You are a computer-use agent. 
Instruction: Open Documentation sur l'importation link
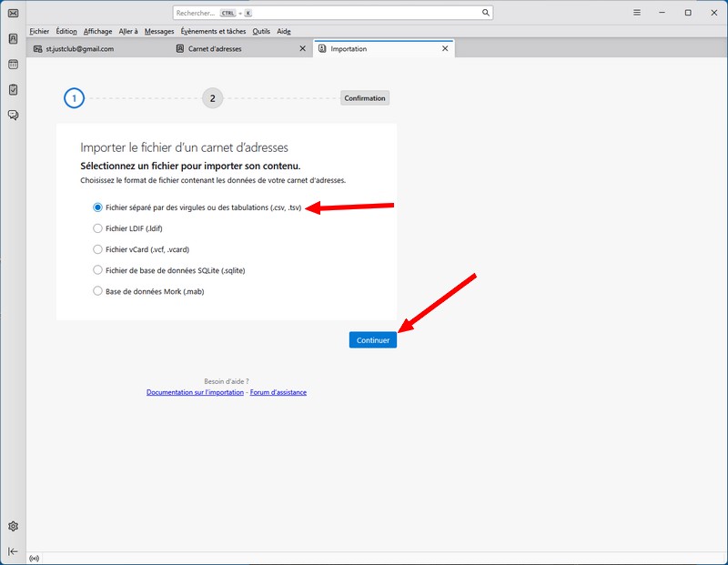click(195, 392)
